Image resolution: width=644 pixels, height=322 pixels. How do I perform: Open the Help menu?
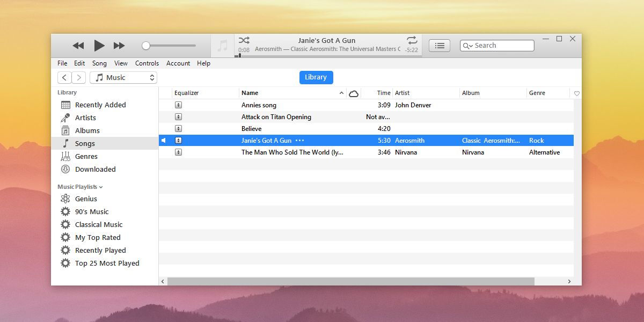203,63
